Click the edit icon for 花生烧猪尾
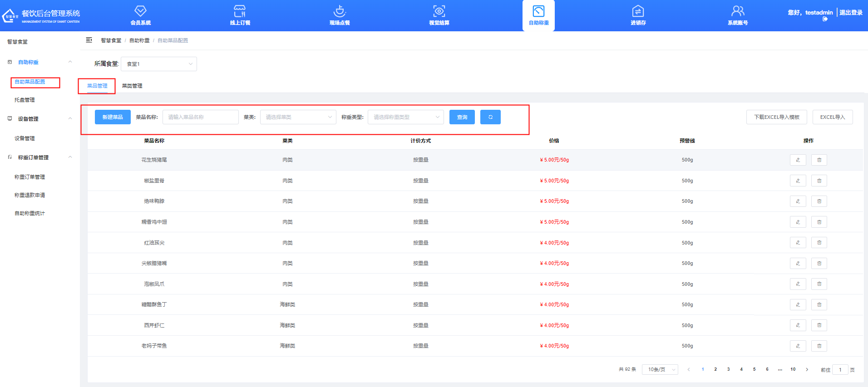Image resolution: width=868 pixels, height=387 pixels. (x=798, y=160)
